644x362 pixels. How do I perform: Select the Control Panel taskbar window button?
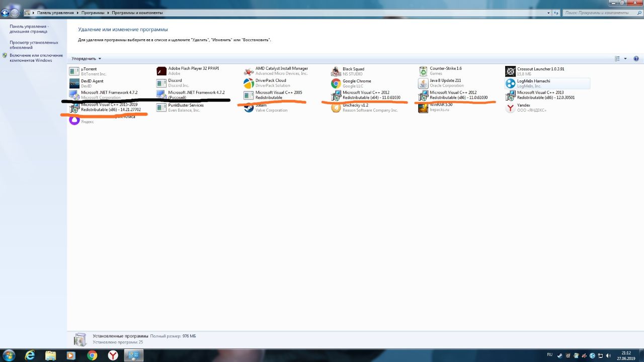pos(134,355)
